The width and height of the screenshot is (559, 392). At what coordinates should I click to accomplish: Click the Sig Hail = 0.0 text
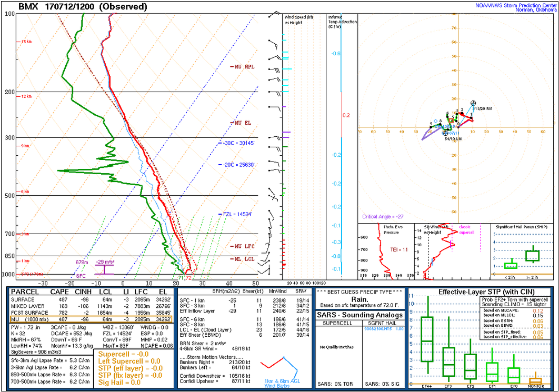click(x=120, y=383)
